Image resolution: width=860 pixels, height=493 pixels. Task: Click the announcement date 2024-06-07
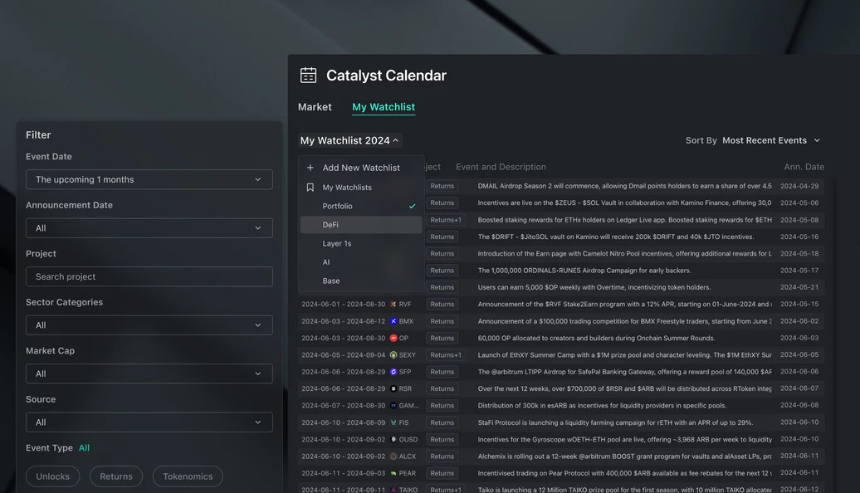[x=799, y=389]
